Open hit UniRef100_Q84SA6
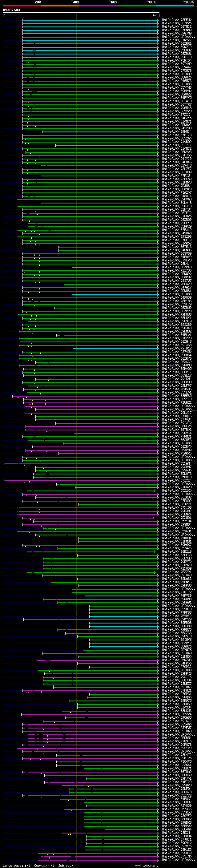197x868 pixels. click(177, 389)
